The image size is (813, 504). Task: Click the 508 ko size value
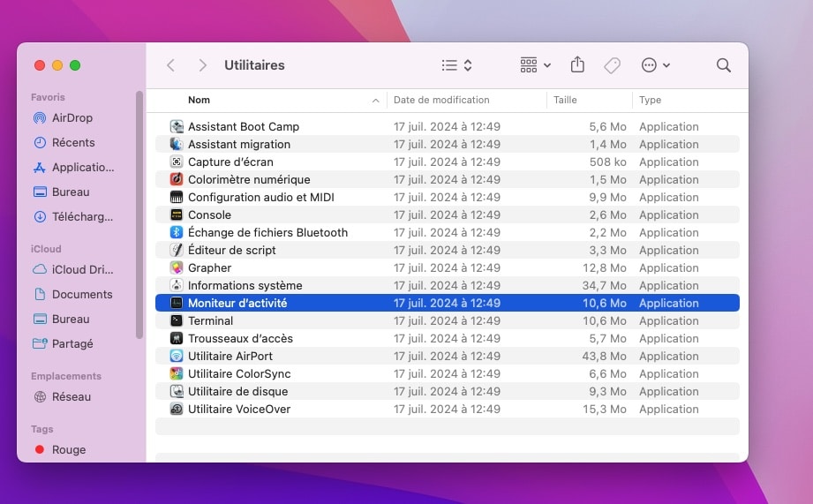click(607, 162)
